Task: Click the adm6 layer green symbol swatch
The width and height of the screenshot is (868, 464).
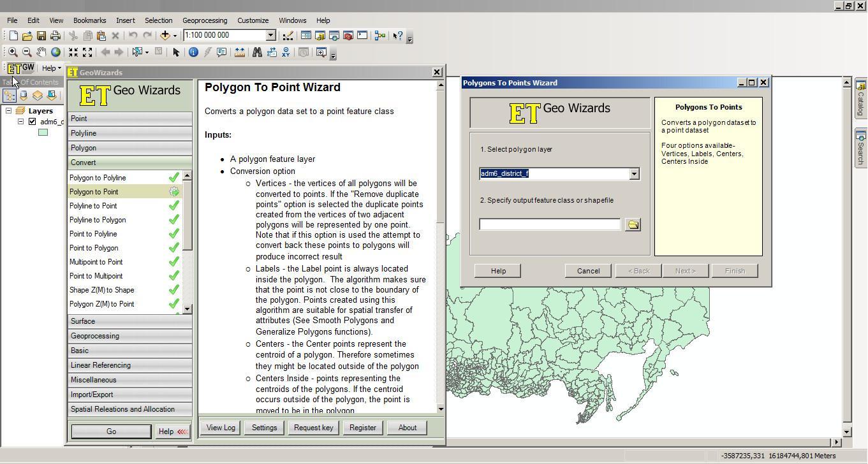Action: 43,133
